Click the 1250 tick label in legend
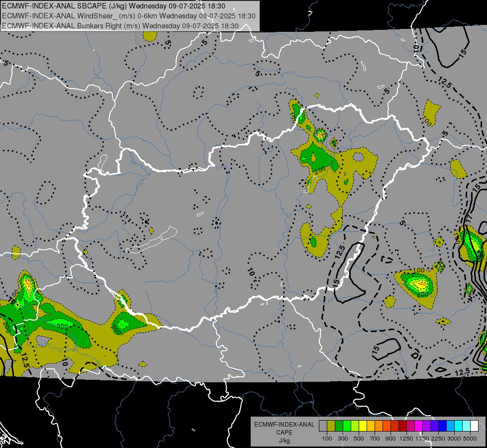Screen dimensions: 487x448 point(406,439)
